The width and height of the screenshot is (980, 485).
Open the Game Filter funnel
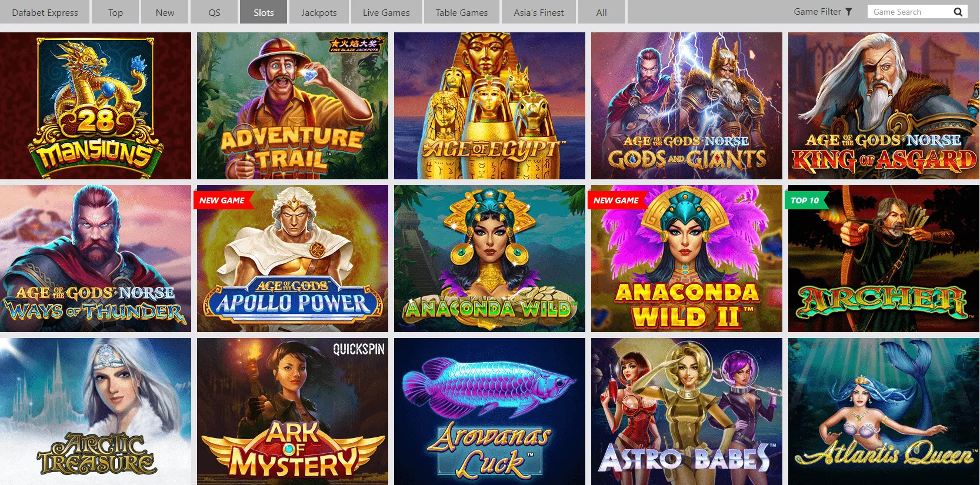coord(848,12)
